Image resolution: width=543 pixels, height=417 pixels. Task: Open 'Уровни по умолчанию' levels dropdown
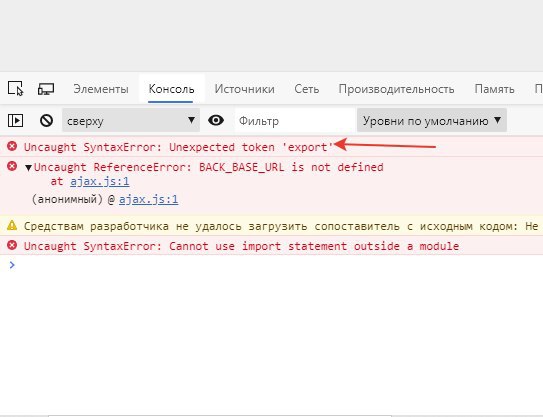click(x=432, y=120)
